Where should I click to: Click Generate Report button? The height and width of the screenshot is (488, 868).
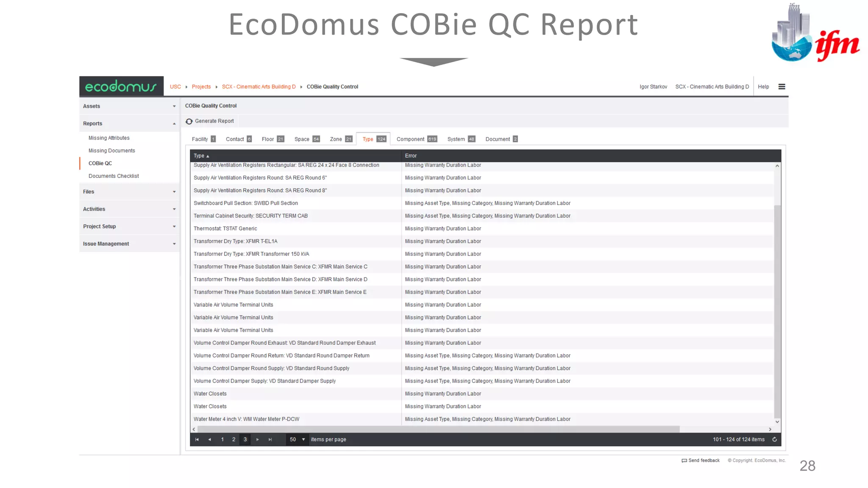click(x=211, y=121)
